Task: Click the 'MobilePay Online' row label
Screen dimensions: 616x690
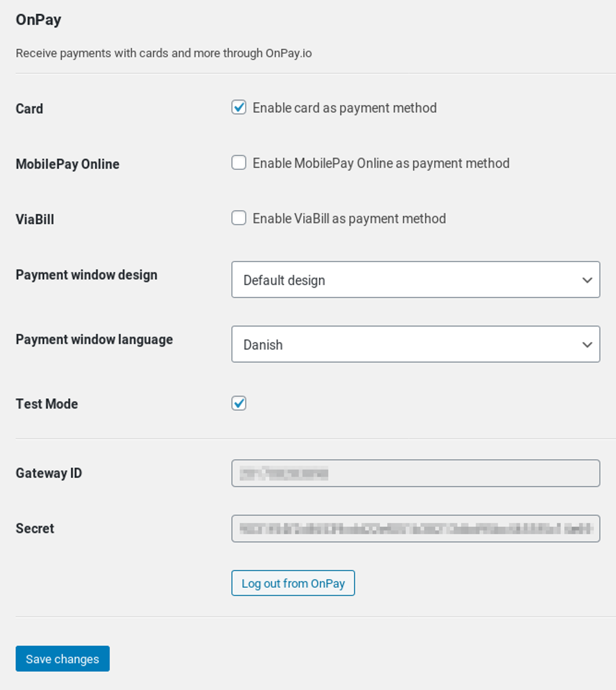Action: click(67, 163)
